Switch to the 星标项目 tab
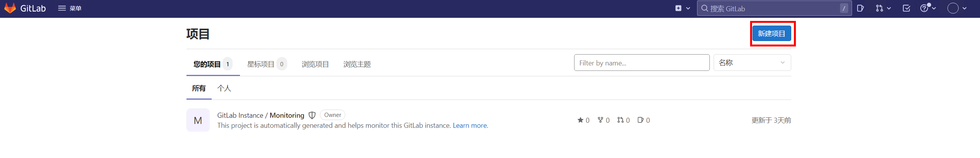Screen dimensions: 980x158 click(261, 64)
